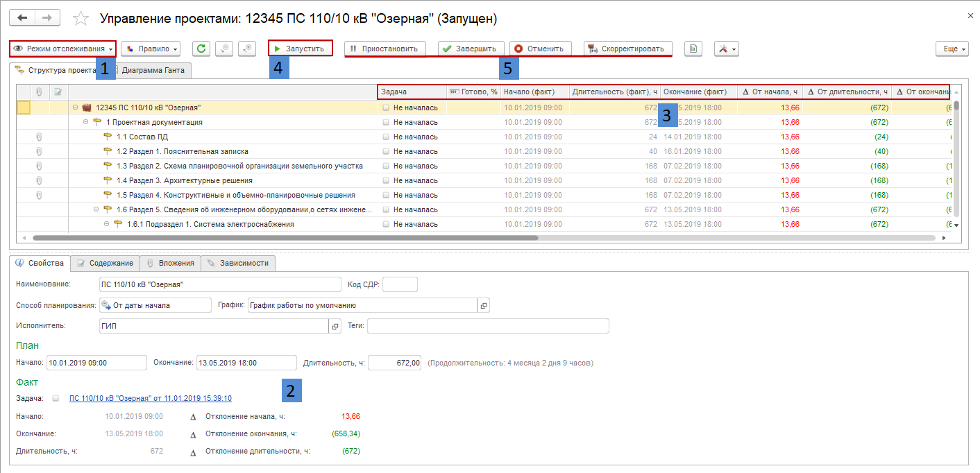Open the График field selection icon
Screen dimensions: 980x473
point(484,306)
